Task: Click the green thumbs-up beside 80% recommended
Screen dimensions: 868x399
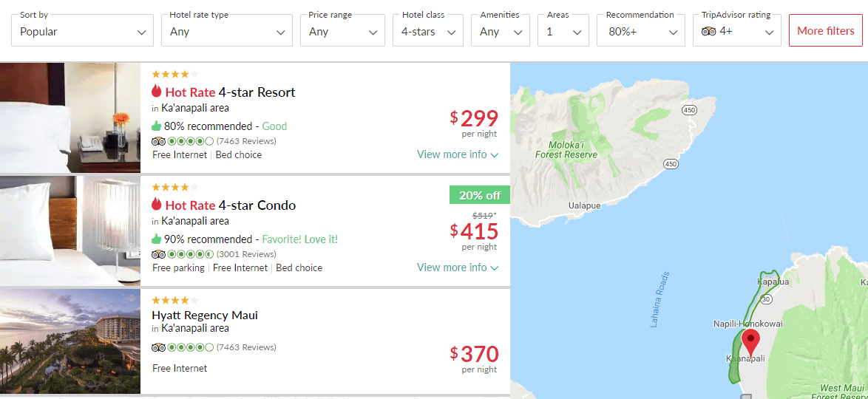Action: (157, 126)
